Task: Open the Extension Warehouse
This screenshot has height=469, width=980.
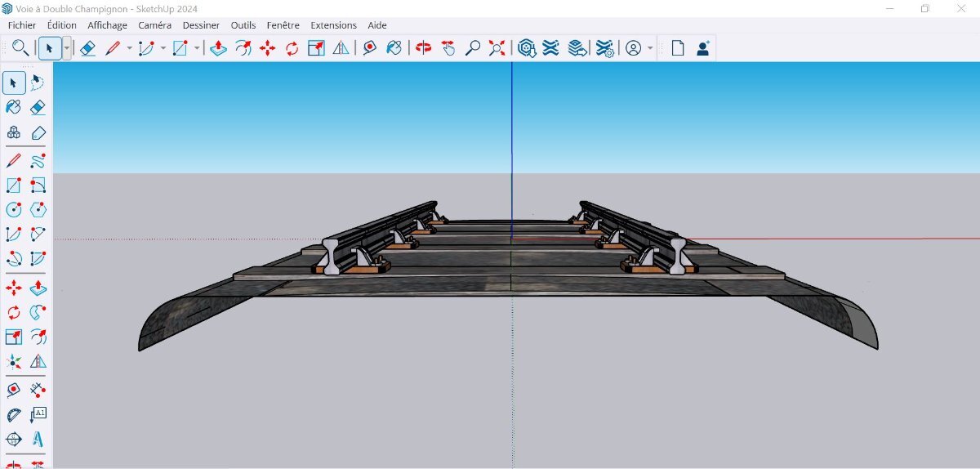Action: tap(551, 48)
